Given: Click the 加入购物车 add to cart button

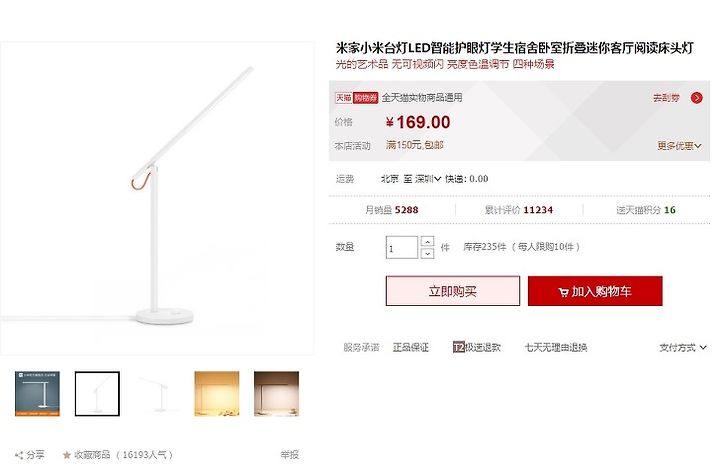Looking at the screenshot, I should (595, 291).
